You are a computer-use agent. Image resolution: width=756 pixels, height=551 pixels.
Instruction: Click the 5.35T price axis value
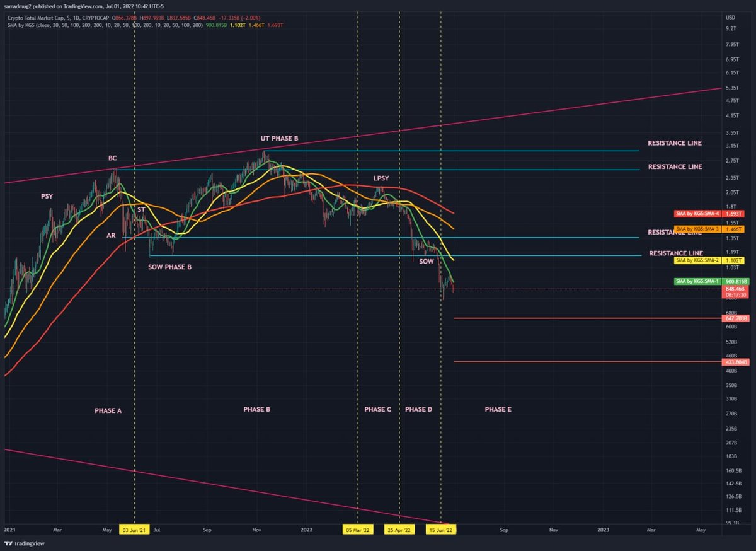point(733,88)
